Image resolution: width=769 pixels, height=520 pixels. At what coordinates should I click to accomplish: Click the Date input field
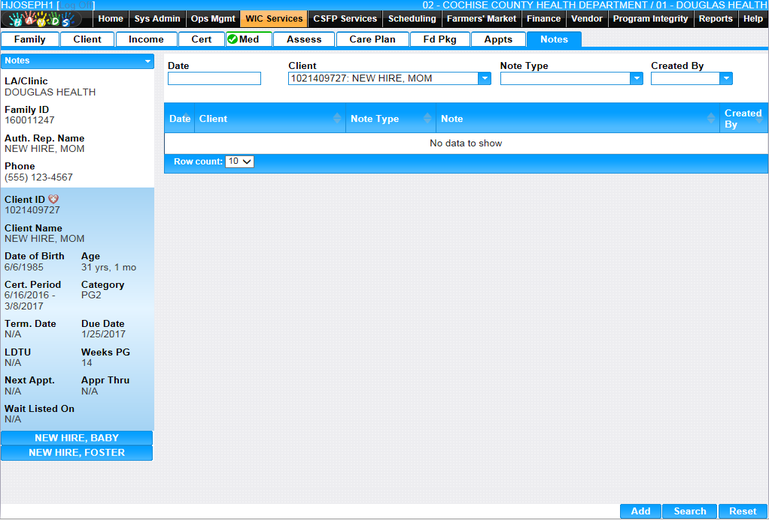214,79
